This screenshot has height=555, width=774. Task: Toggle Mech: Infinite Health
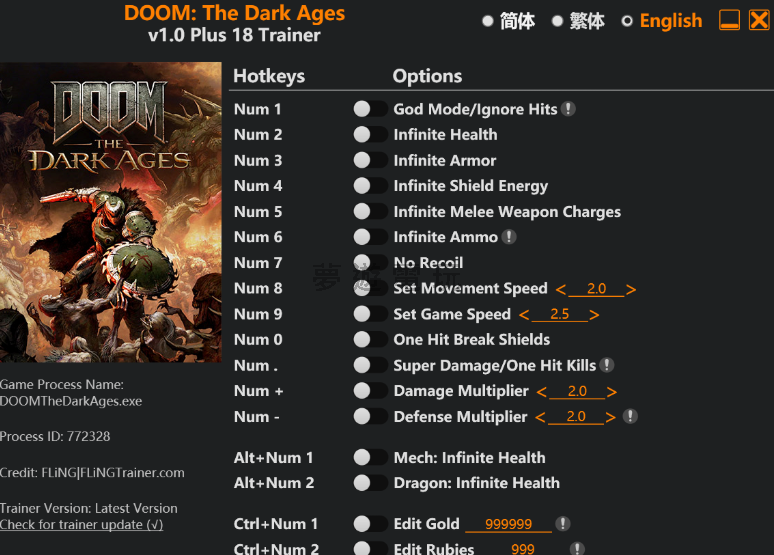(370, 457)
